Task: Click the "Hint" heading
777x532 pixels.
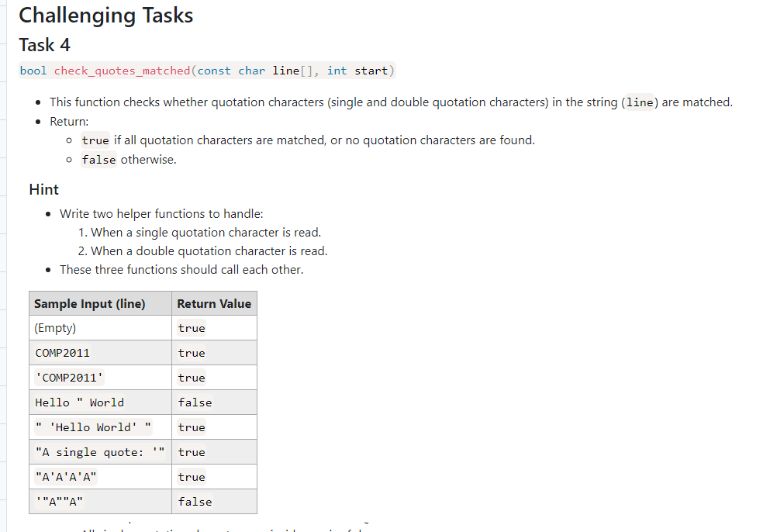Action: [44, 189]
